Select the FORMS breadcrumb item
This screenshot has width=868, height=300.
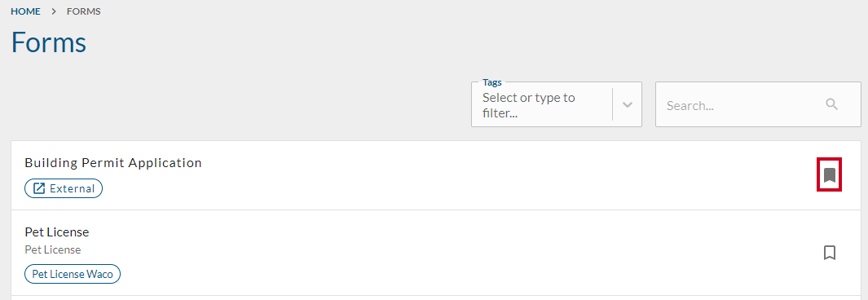pos(84,11)
